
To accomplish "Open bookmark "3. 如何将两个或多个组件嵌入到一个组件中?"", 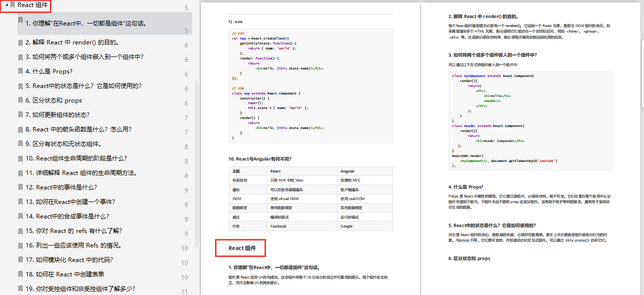I will point(84,57).
